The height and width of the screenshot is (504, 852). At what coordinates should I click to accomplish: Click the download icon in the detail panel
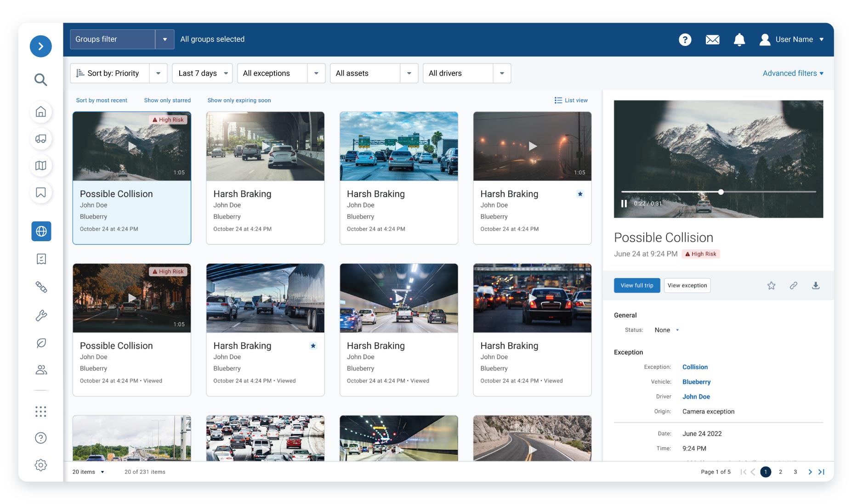(815, 285)
